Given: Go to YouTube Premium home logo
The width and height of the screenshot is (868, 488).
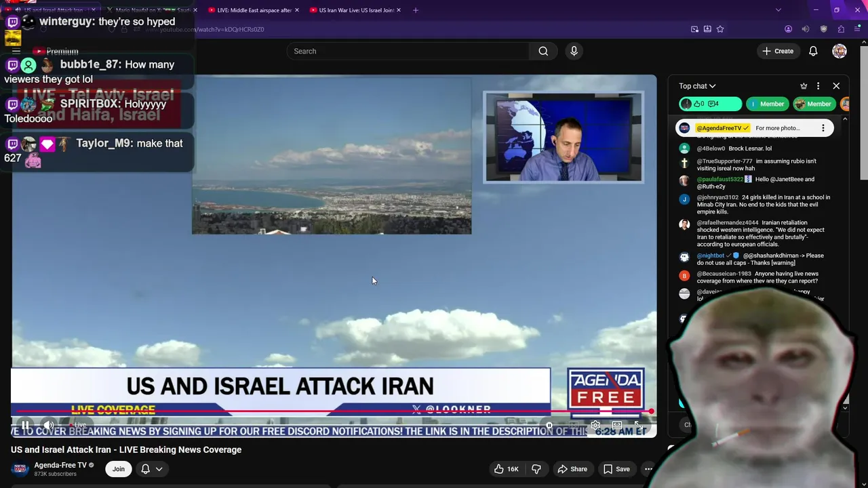Looking at the screenshot, I should 56,52.
